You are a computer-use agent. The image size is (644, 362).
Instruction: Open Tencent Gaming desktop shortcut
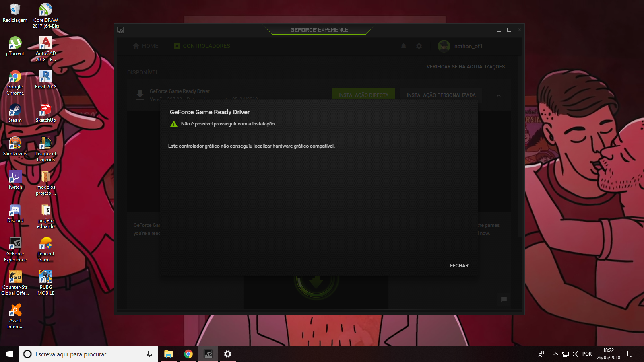pos(46,249)
